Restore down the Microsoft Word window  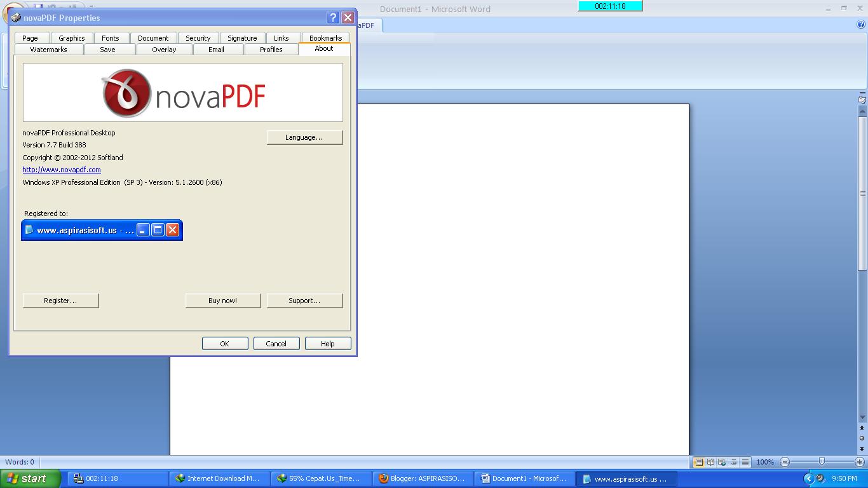click(x=844, y=8)
